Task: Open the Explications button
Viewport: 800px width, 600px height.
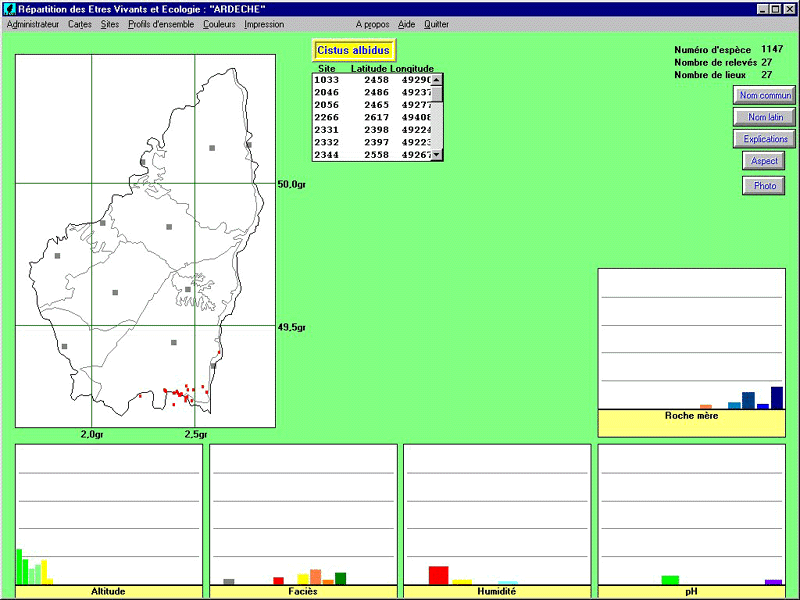Action: 764,139
